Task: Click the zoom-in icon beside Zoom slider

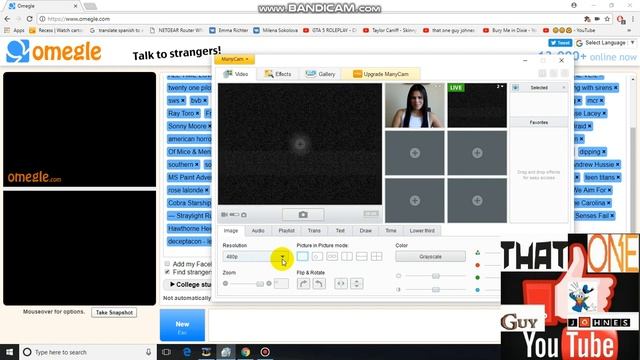Action: [x=269, y=283]
